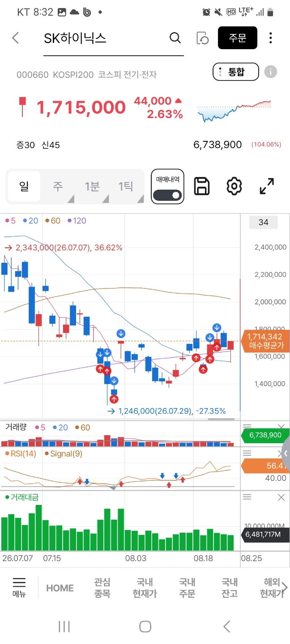This screenshot has height=644, width=290.
Task: Tap the info icon next to 통합
Action: click(270, 72)
